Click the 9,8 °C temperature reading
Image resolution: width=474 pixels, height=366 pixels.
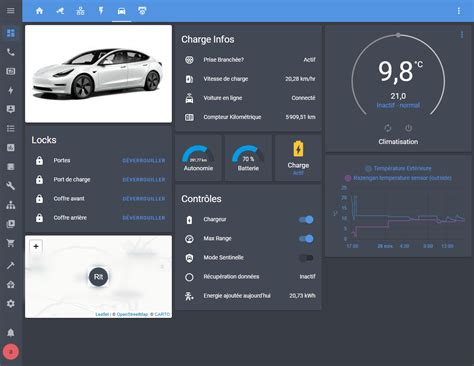click(400, 71)
